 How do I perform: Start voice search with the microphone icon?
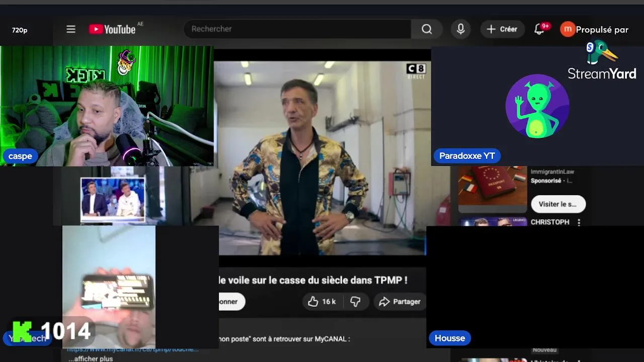460,29
